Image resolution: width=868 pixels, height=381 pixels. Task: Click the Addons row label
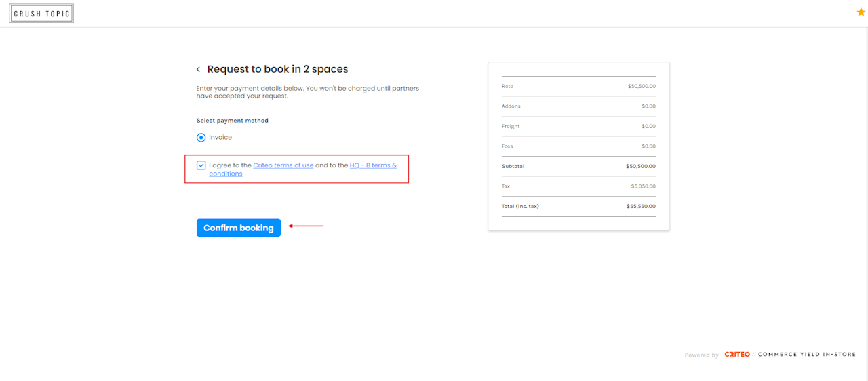click(x=511, y=106)
